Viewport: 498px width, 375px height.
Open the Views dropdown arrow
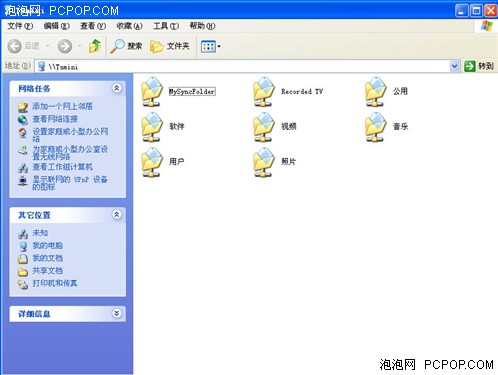click(219, 47)
